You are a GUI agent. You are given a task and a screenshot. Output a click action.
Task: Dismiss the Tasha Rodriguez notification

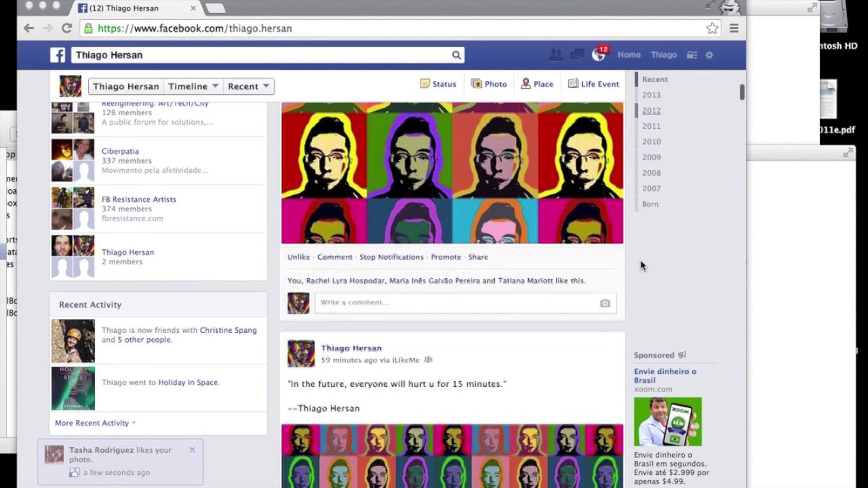(192, 450)
